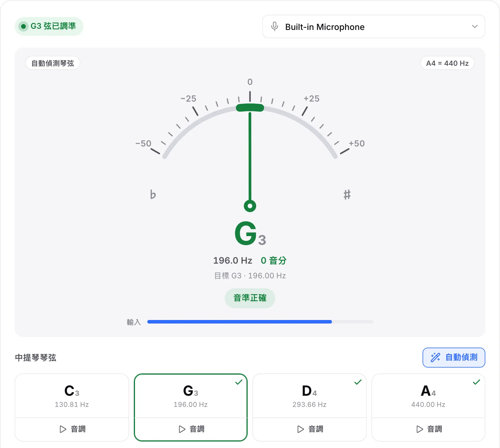This screenshot has width=500, height=448.
Task: Click the sharp symbol right of the gauge
Action: coord(347,194)
